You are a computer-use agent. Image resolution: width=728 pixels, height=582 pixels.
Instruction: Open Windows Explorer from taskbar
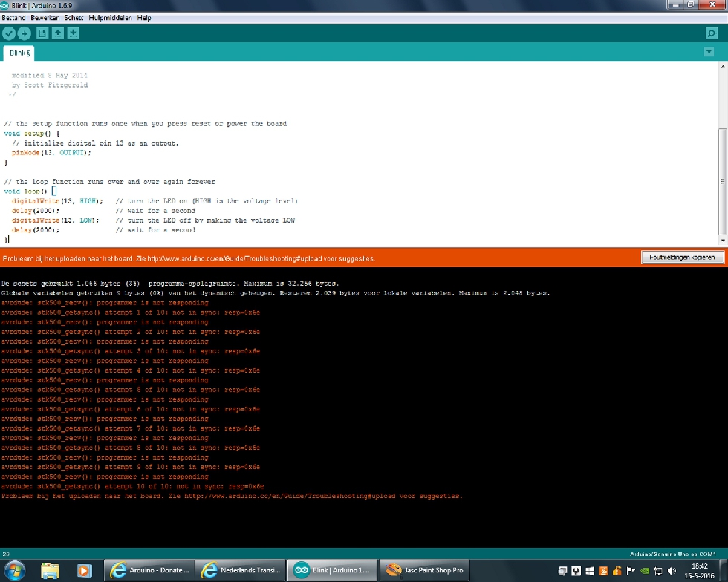tap(51, 570)
